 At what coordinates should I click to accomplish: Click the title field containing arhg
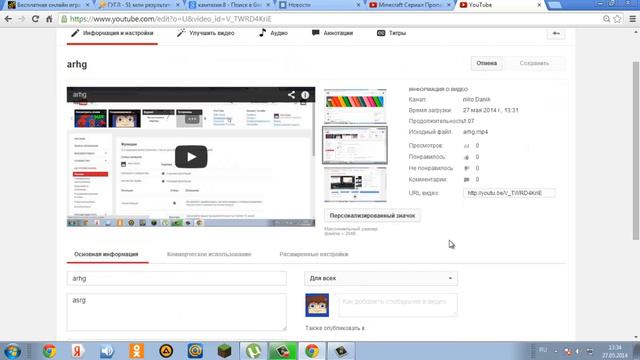(177, 278)
